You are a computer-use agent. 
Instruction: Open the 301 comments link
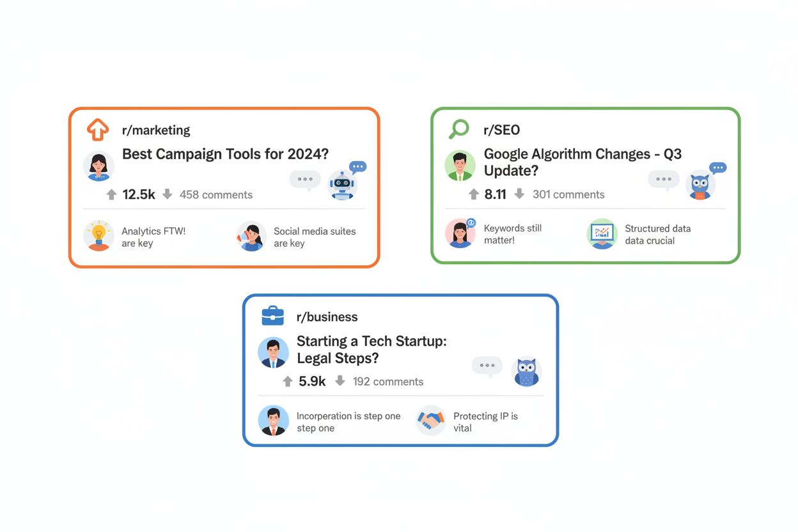568,194
